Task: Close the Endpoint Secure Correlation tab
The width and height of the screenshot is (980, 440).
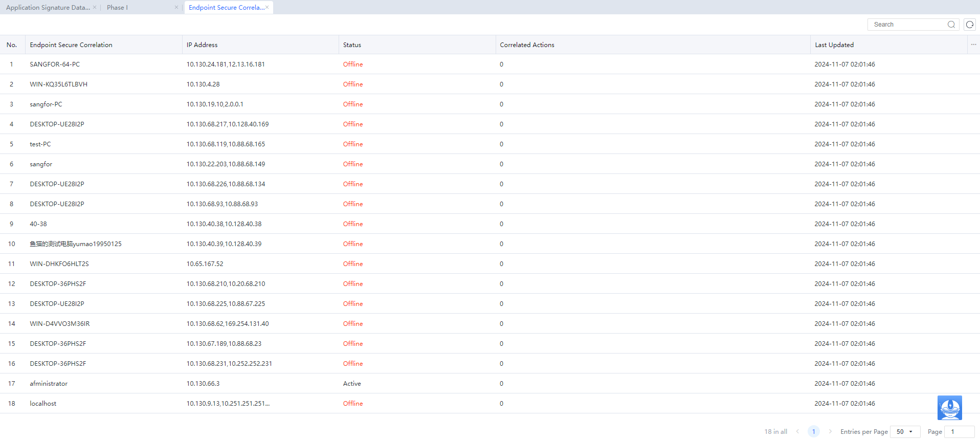Action: 267,7
